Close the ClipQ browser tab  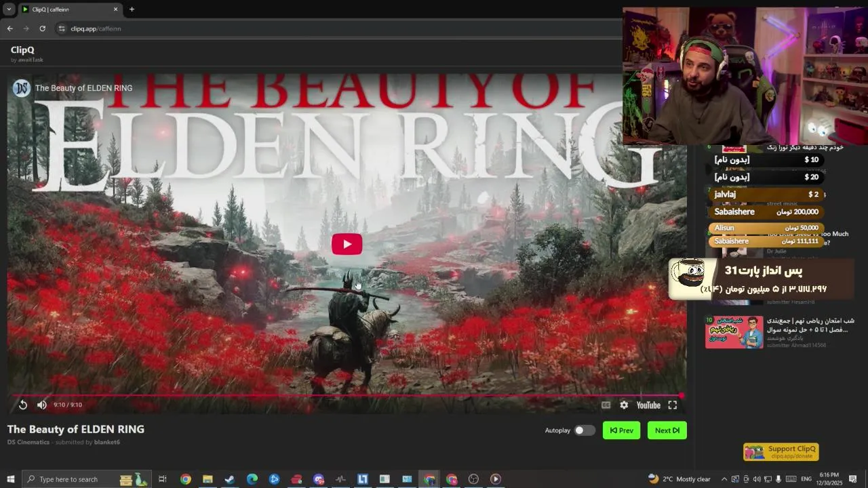click(x=115, y=9)
